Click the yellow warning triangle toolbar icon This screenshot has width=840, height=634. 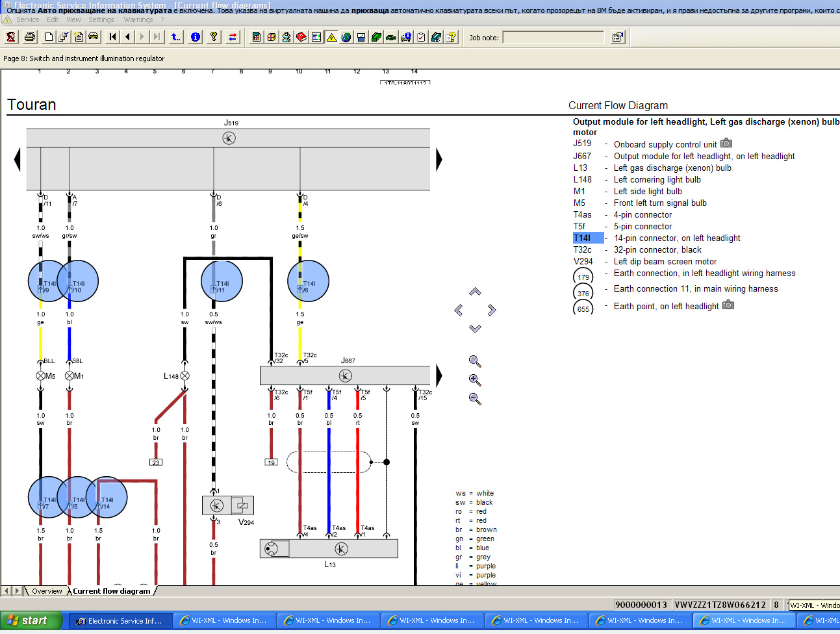coord(331,37)
